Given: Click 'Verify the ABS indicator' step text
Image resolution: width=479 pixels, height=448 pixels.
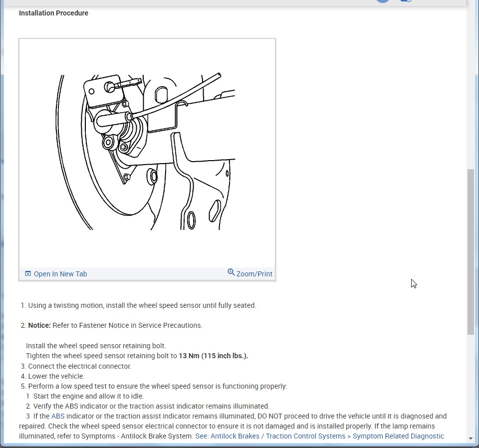Looking at the screenshot, I should [x=151, y=406].
